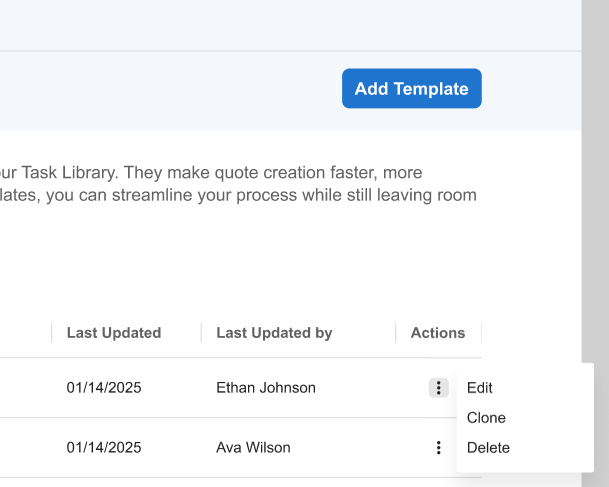
Task: Open actions menu icon for Ava Wilson row
Action: click(438, 448)
